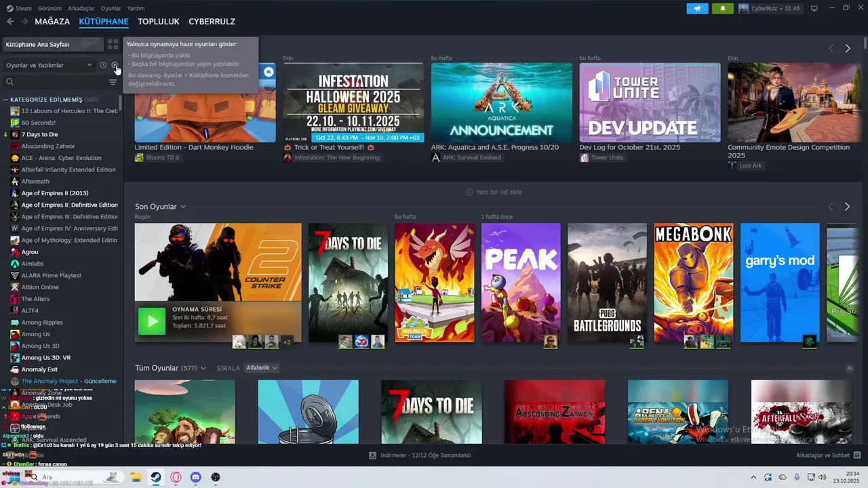Change sort order via Alfabetik dropdown
Image resolution: width=868 pixels, height=488 pixels.
click(262, 368)
